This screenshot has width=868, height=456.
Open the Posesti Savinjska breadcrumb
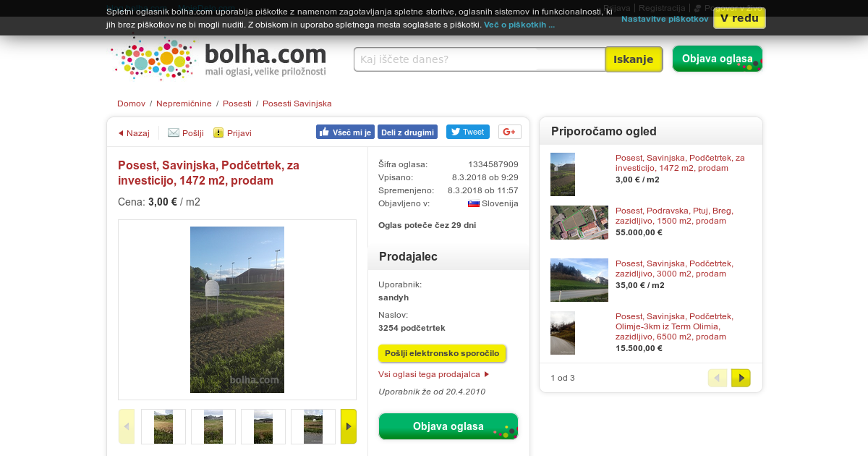297,104
